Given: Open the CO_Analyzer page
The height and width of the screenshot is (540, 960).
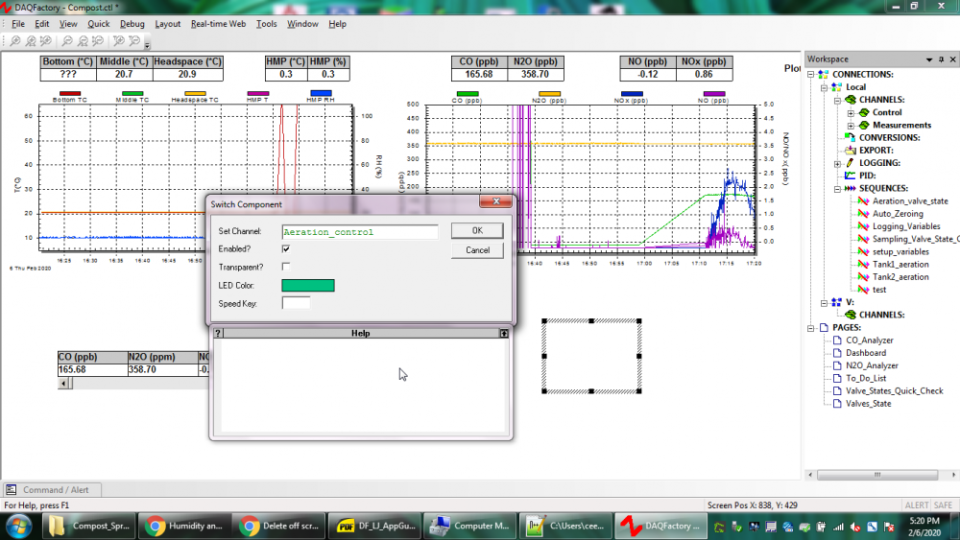Looking at the screenshot, I should coord(869,340).
